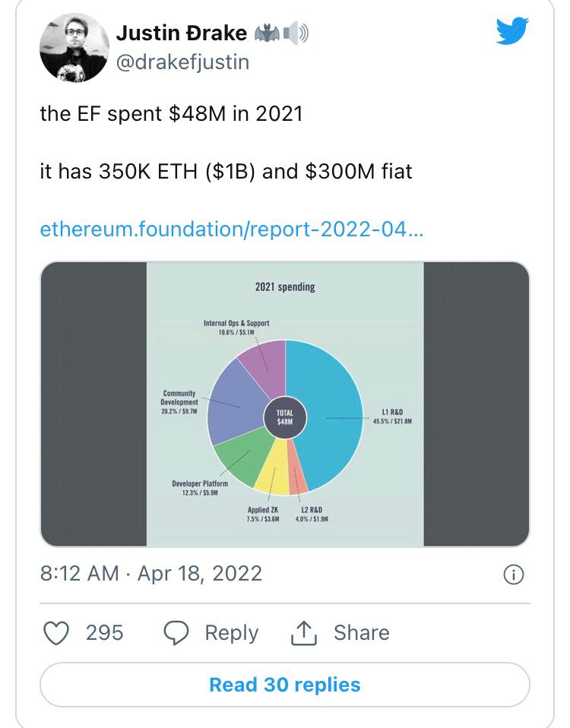Click the bat emoji beside Justin Drake
Screen dimensions: 570x728
[x=268, y=33]
